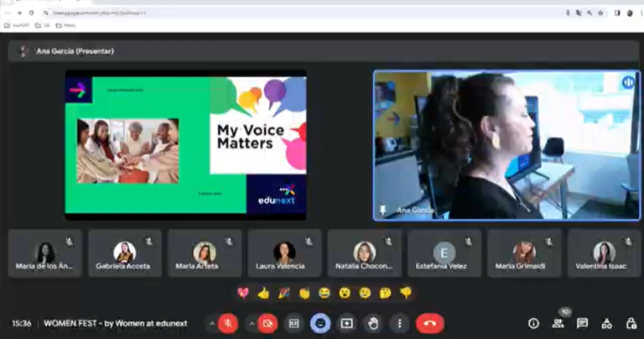Send the party popper reaction
This screenshot has height=339, width=644.
point(283,293)
